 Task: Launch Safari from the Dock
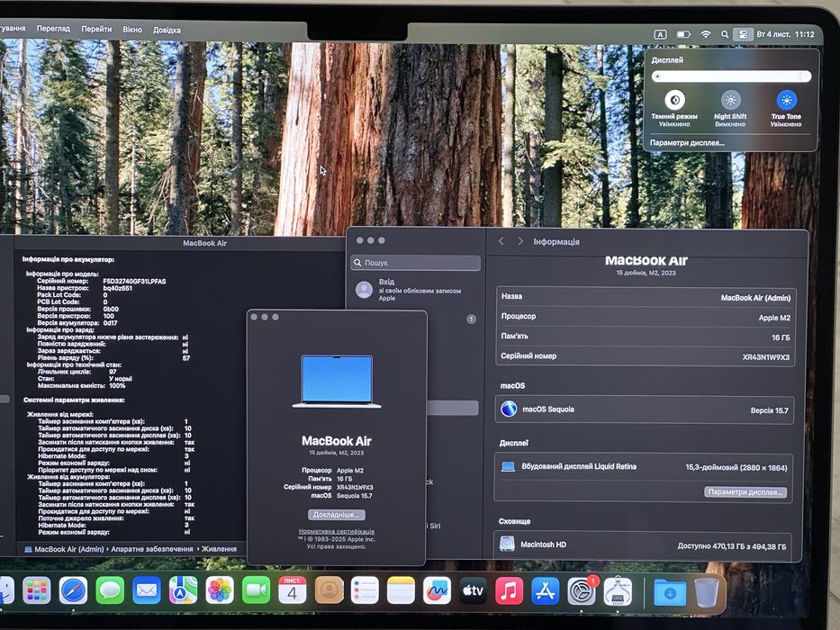pos(73,591)
